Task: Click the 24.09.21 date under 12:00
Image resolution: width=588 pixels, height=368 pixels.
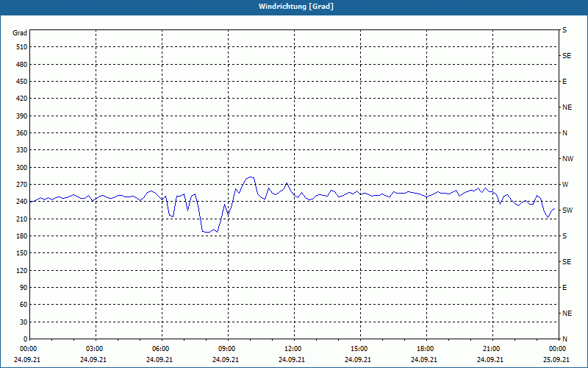Action: click(x=292, y=359)
